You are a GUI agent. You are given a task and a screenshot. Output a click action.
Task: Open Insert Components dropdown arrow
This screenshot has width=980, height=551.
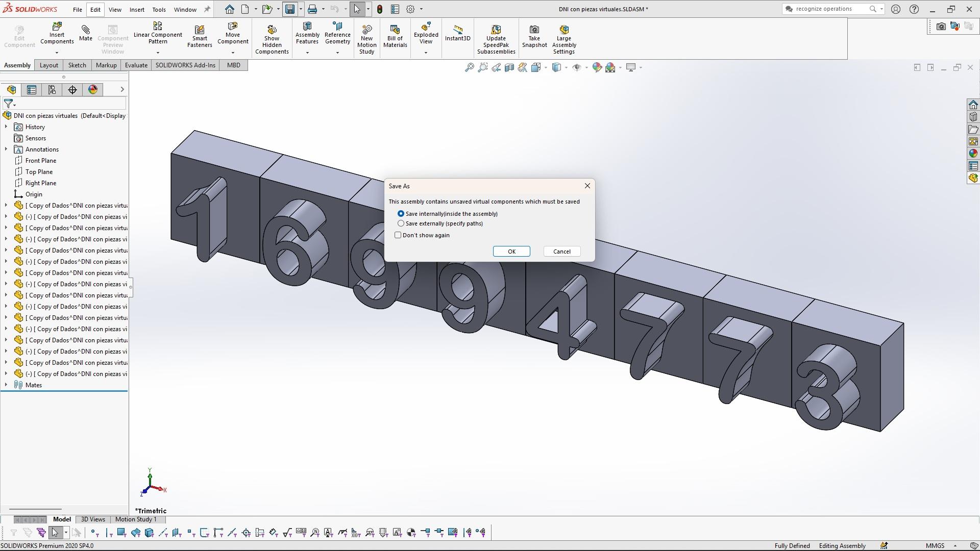coord(57,53)
